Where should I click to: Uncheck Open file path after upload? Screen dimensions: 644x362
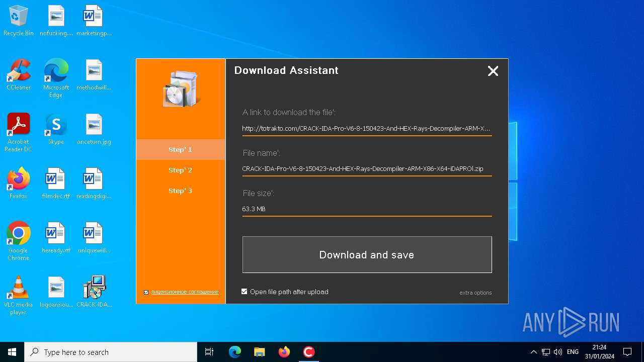point(245,292)
